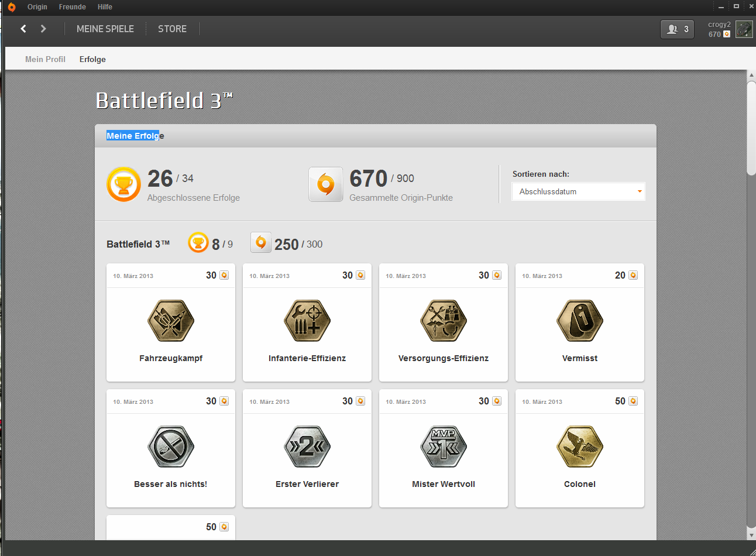This screenshot has width=756, height=556.
Task: Click the Origin logo in title bar
Action: click(x=11, y=7)
